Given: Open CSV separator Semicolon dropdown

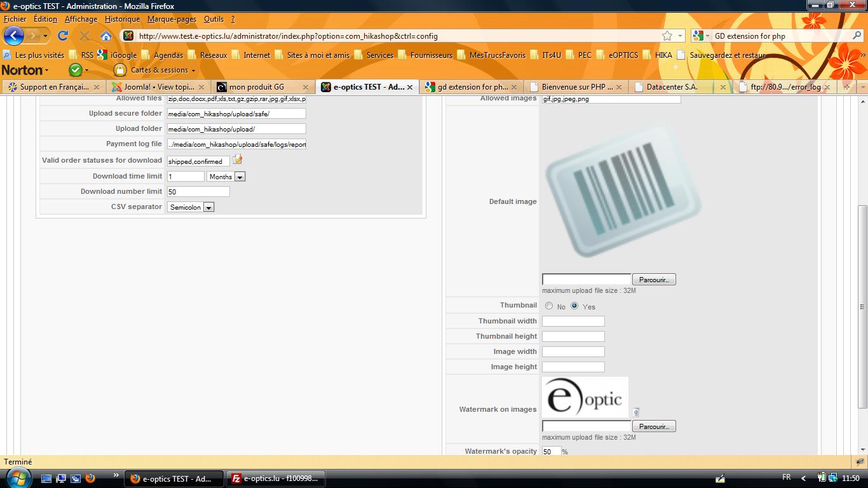Looking at the screenshot, I should click(x=191, y=207).
